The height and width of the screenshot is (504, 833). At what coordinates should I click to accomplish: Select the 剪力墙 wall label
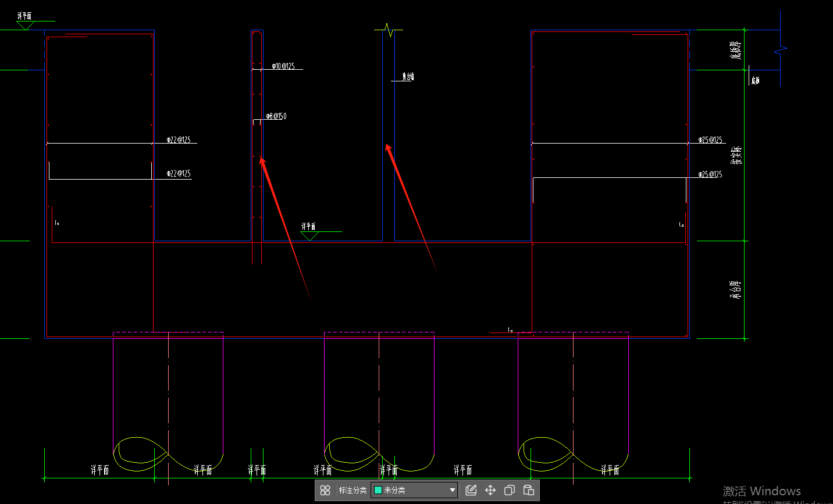[x=408, y=77]
